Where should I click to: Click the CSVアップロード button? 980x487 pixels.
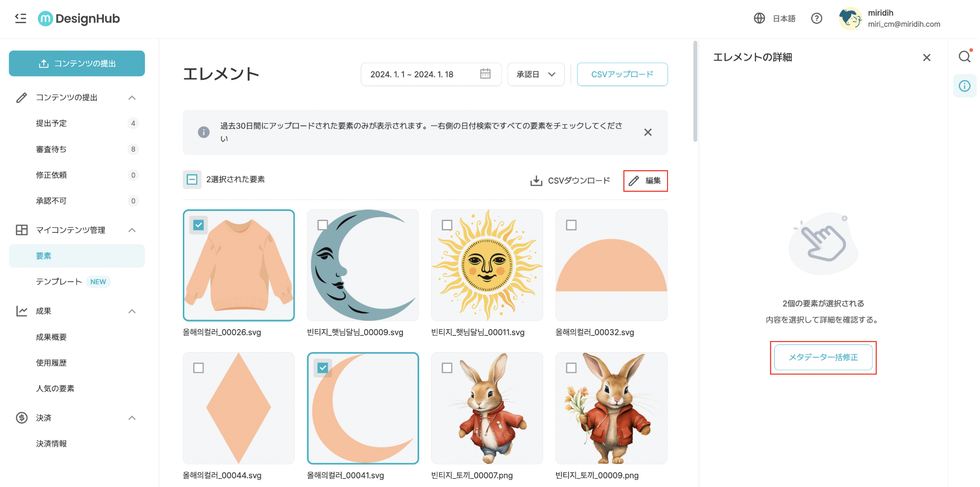pos(622,74)
